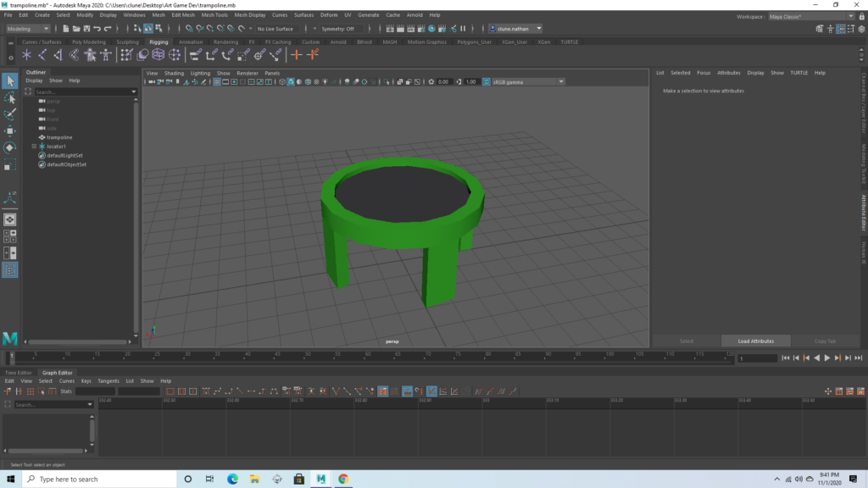Select the Move tool in the toolbox
The image size is (868, 488).
[x=10, y=130]
